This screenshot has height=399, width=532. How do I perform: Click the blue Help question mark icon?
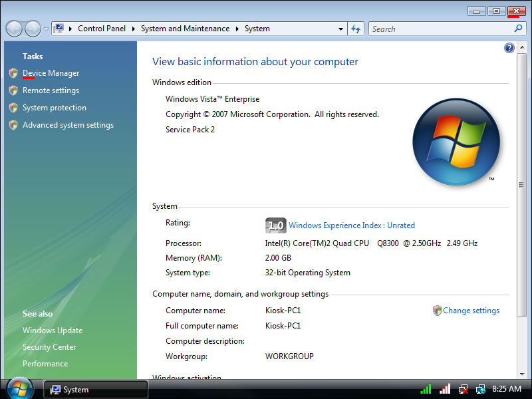tap(509, 48)
